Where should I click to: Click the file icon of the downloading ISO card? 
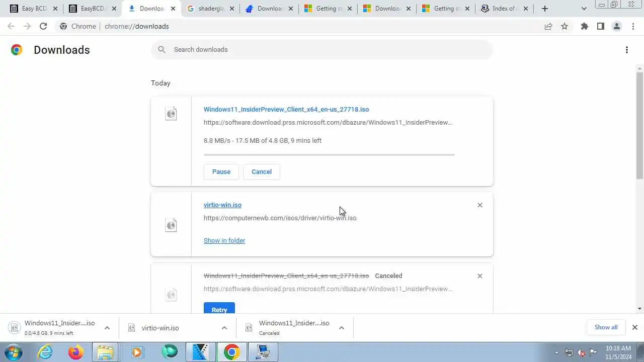[x=171, y=114]
